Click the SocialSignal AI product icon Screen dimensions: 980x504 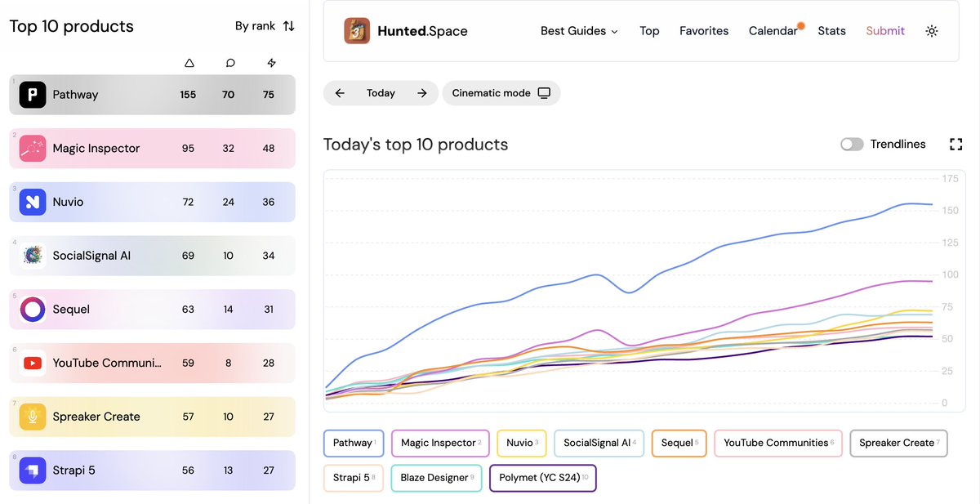point(33,256)
